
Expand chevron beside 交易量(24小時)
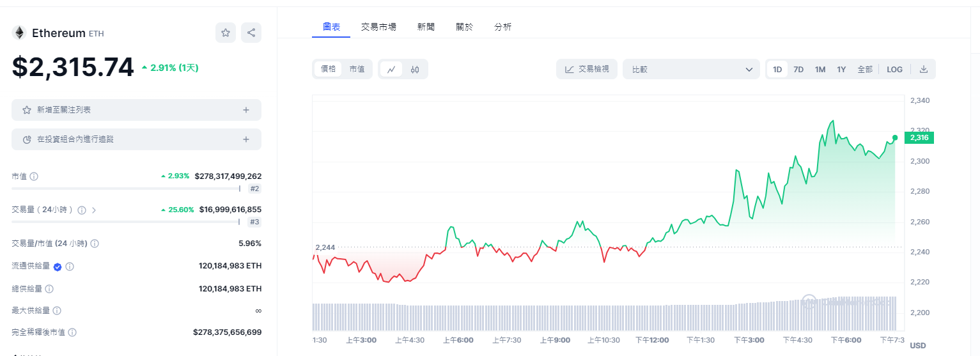94,210
